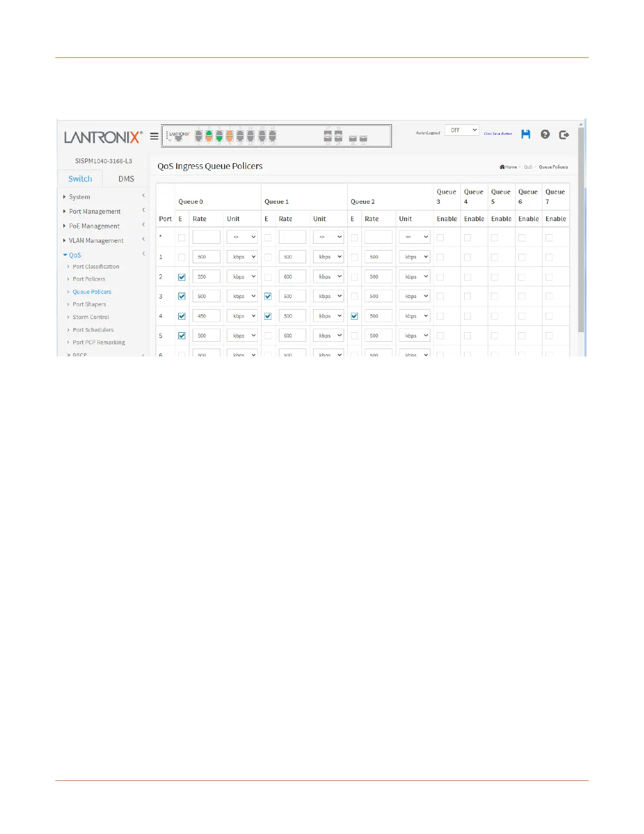Open Port Policers page

click(89, 279)
